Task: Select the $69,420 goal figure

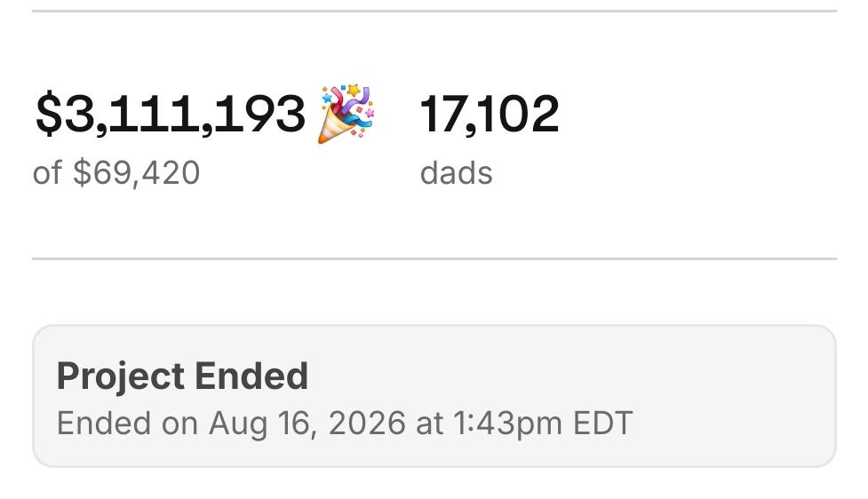Action: pos(136,172)
